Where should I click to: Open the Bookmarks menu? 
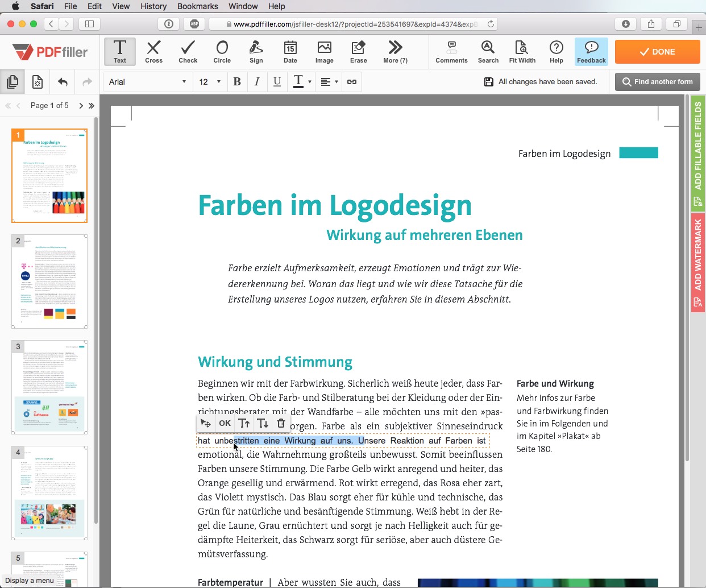[198, 6]
